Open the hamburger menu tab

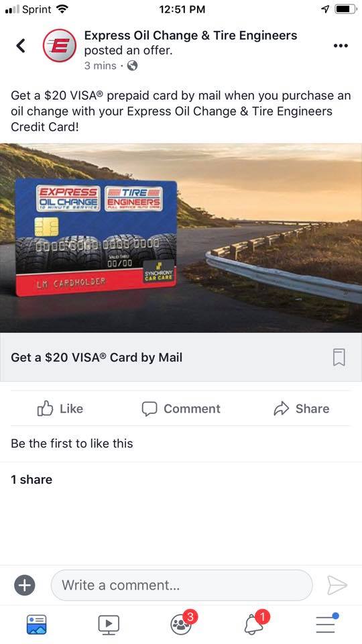(x=327, y=623)
